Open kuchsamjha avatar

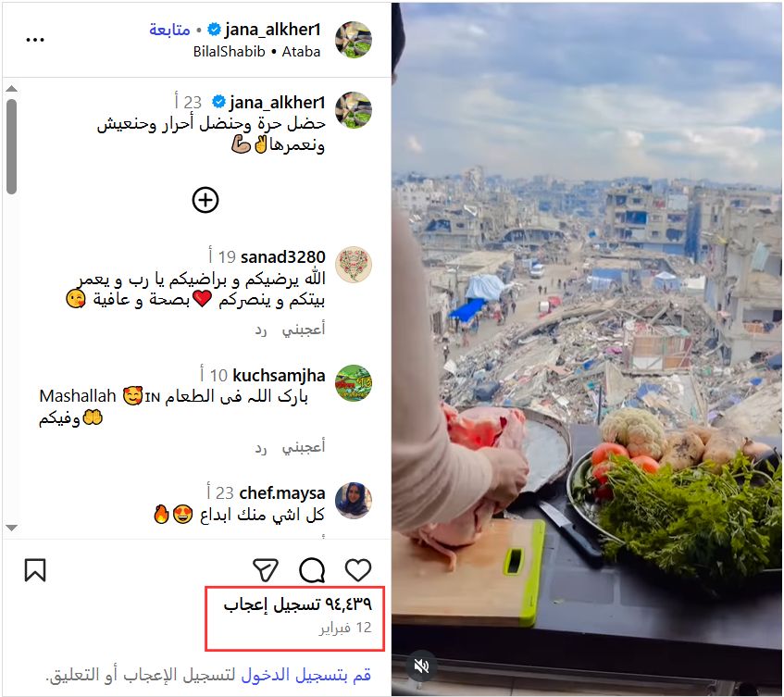[x=354, y=383]
